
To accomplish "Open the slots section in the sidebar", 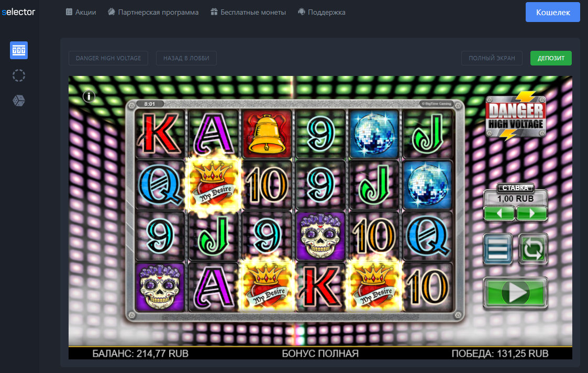I will (19, 50).
